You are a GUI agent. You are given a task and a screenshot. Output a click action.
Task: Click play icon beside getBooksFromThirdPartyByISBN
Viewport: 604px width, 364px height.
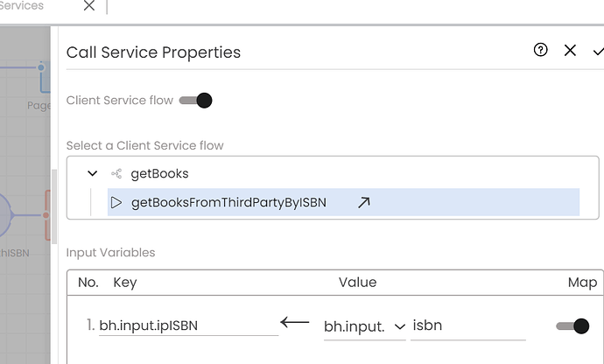tap(116, 202)
